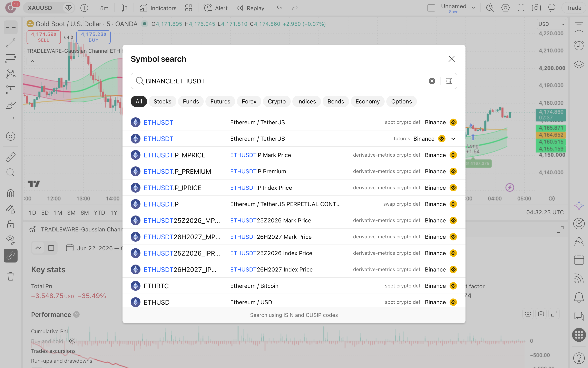
Task: Click the 4,175.230 BUY button
Action: (x=94, y=37)
